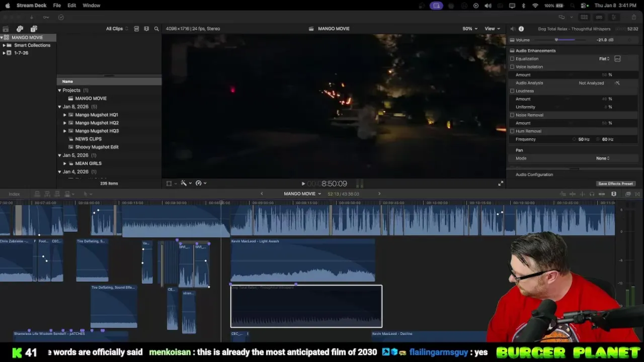The height and width of the screenshot is (362, 644).
Task: Enable the Equalization checkbox
Action: 512,59
